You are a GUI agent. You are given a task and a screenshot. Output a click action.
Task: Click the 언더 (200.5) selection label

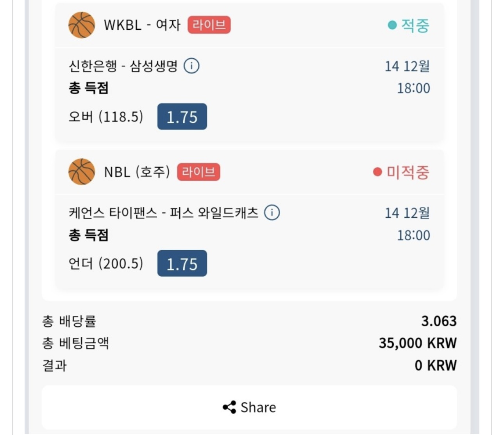pyautogui.click(x=106, y=263)
